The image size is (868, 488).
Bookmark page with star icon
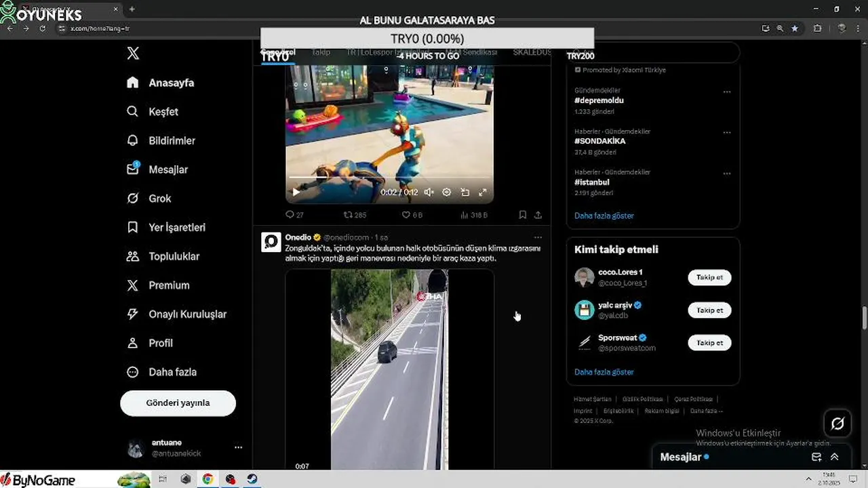coord(795,28)
